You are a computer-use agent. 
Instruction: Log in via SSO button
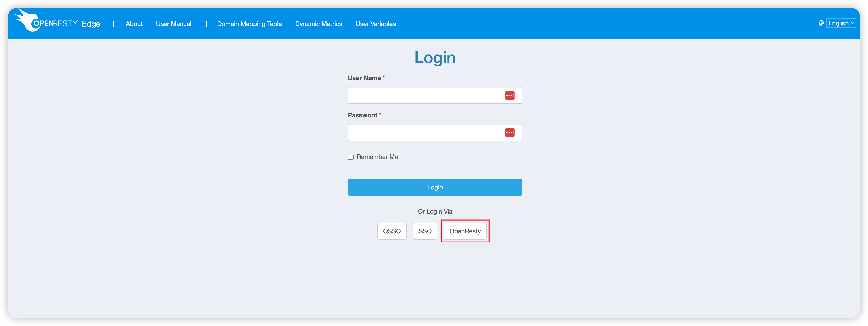pyautogui.click(x=425, y=231)
